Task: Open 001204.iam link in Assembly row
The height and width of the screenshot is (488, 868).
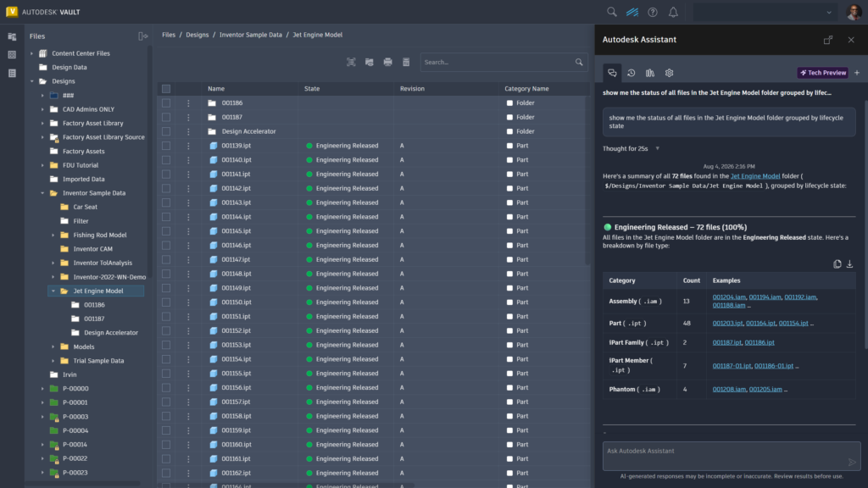Action: tap(729, 297)
